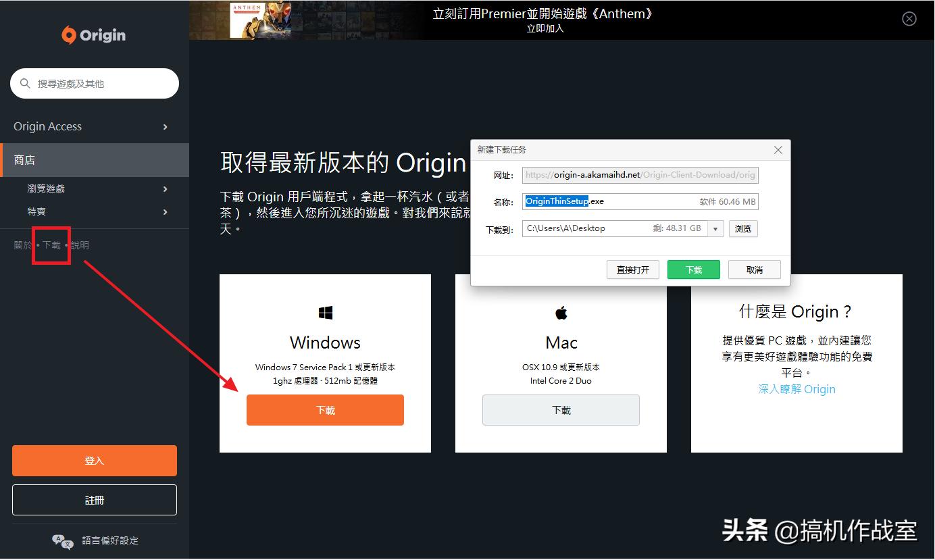
Task: Click the search magnifier icon in sidebar
Action: (26, 83)
